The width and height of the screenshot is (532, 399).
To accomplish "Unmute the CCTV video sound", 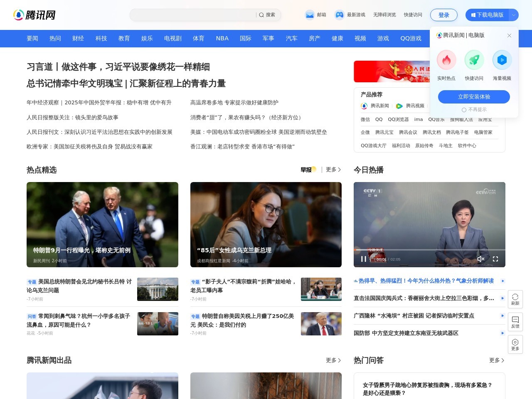I will (481, 259).
